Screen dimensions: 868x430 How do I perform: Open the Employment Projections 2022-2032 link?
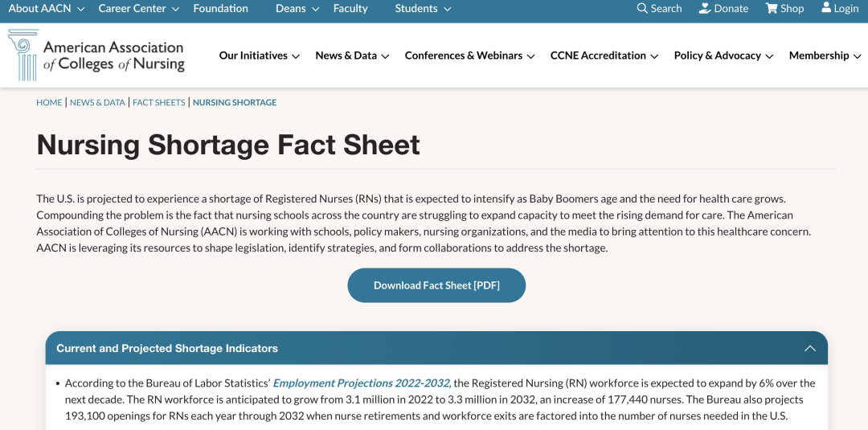tap(361, 383)
